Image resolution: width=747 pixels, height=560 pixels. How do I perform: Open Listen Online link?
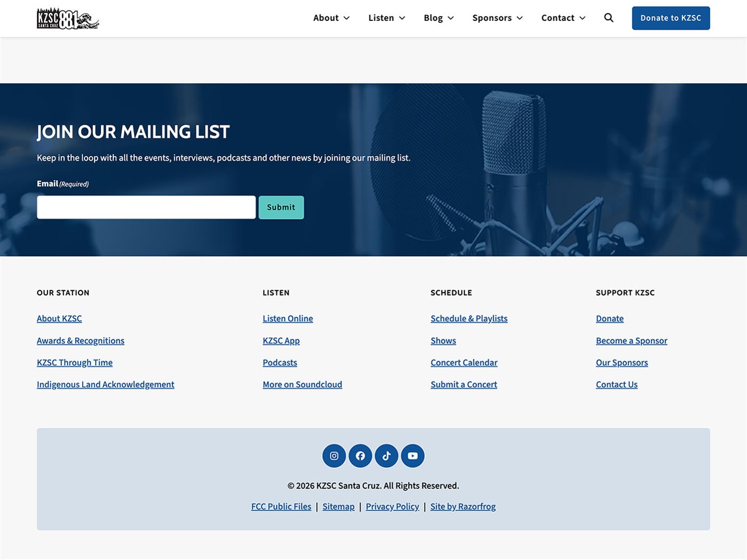point(288,318)
